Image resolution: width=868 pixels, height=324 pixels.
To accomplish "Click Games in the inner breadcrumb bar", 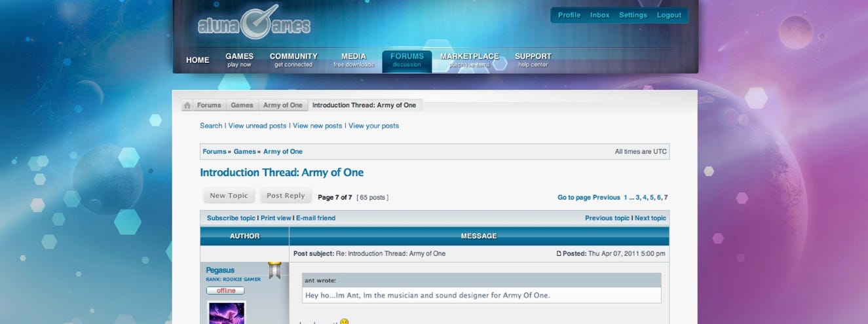I will 244,152.
